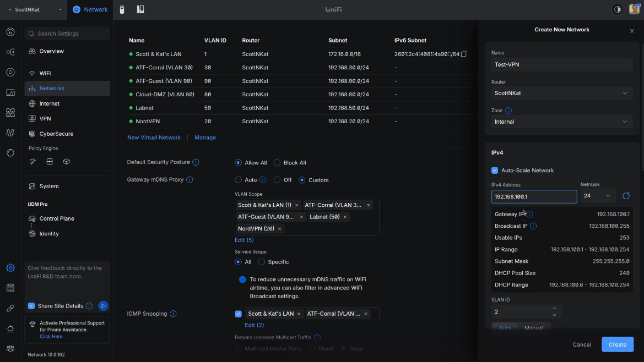Remove Labnet (50) from VLAN Scope
The width and height of the screenshot is (644, 362).
coord(345,217)
